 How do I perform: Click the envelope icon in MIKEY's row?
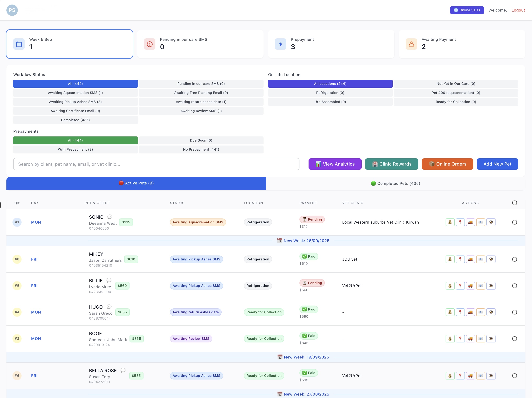(x=481, y=259)
